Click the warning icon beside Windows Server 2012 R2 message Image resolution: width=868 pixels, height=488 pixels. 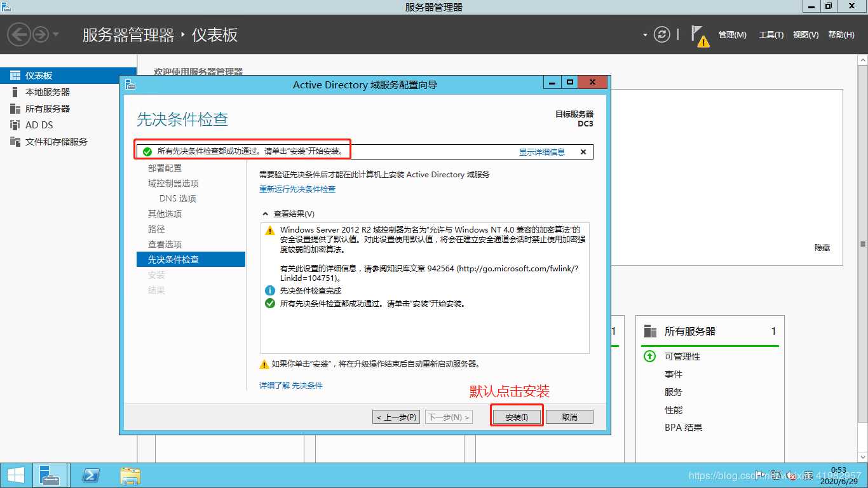click(270, 230)
